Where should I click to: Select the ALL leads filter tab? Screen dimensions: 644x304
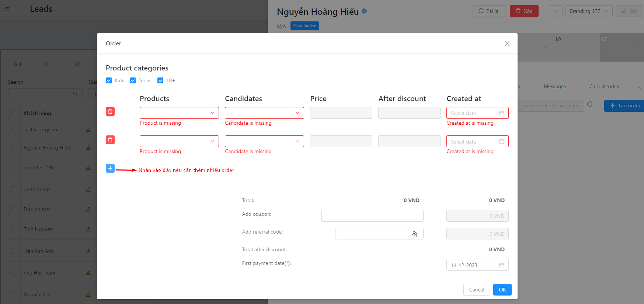[18, 64]
